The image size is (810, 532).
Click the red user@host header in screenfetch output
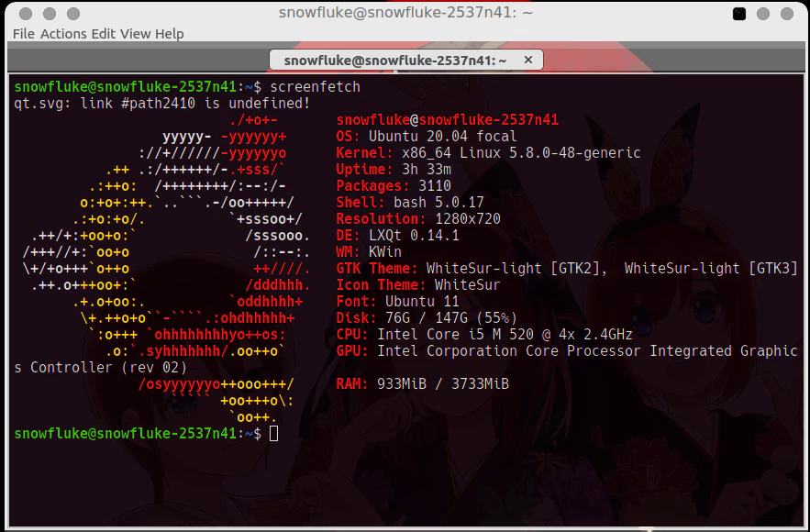[x=448, y=120]
